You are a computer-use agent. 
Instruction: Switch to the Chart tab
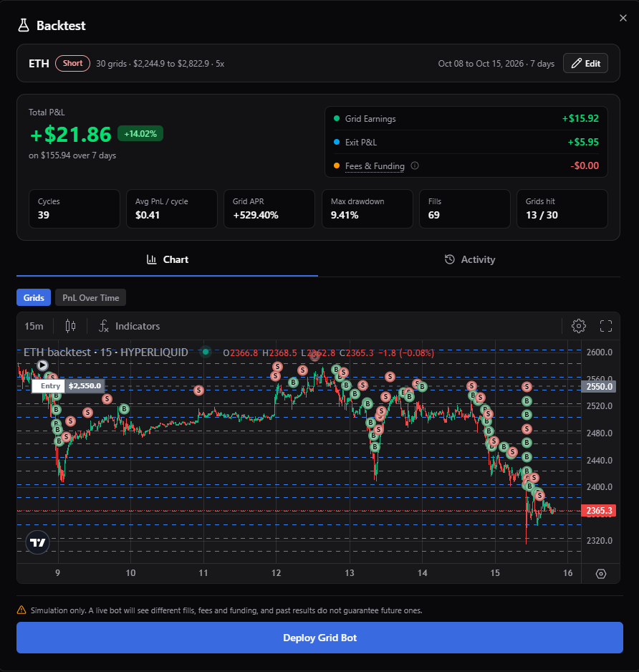[x=167, y=259]
